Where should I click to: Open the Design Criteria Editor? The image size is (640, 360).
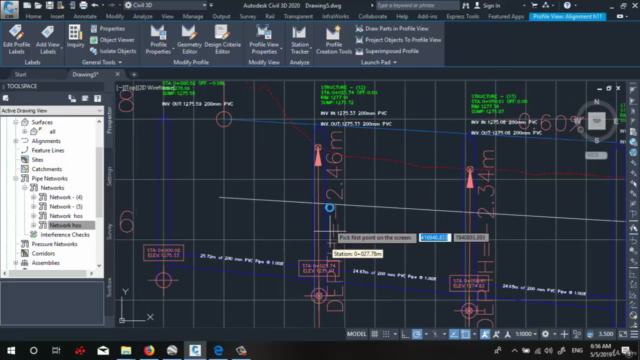click(222, 40)
